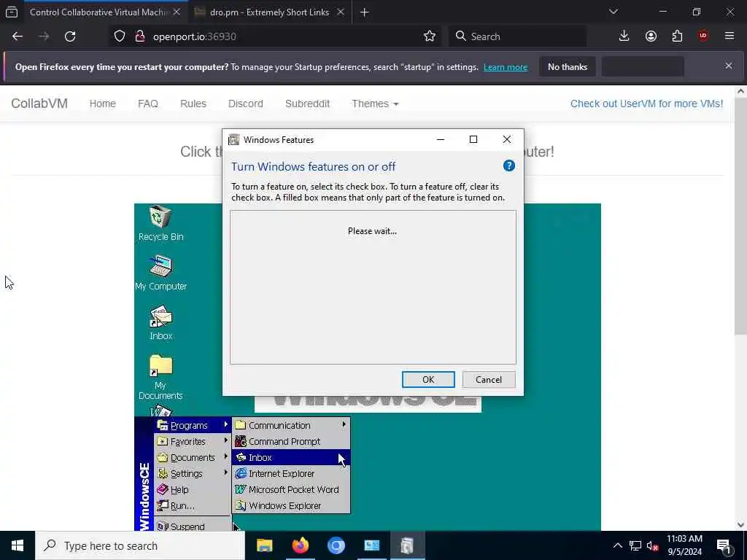This screenshot has height=560, width=747.
Task: Select Inbox in the Programs submenu
Action: 291,457
